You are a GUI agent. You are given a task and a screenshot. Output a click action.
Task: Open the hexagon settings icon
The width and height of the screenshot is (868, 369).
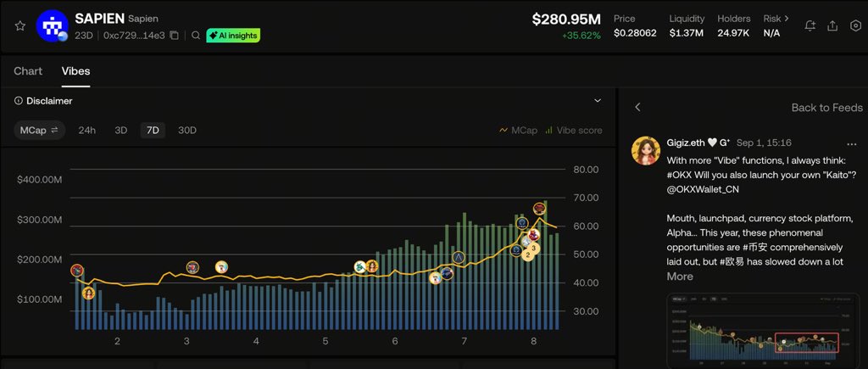tap(855, 26)
